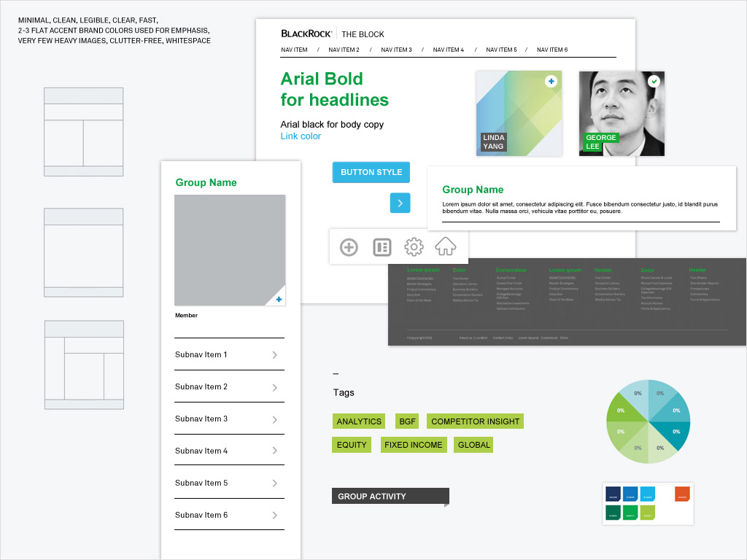The width and height of the screenshot is (747, 560).
Task: Select NAV ITEM 5 in navigation bar
Action: click(x=500, y=50)
